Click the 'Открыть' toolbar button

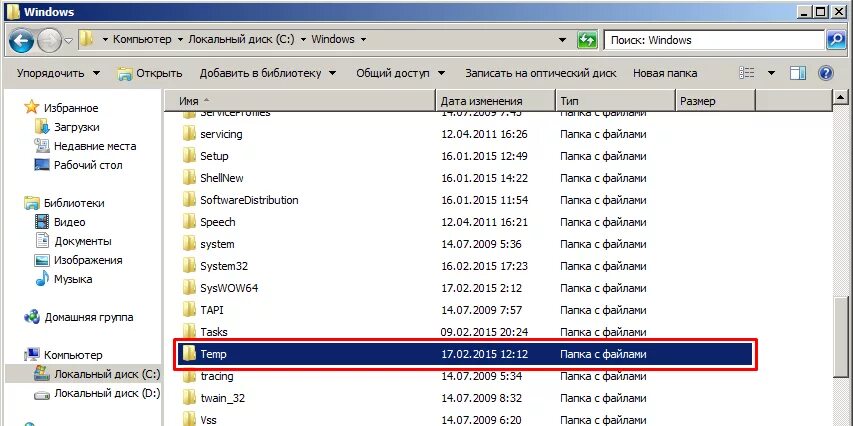pyautogui.click(x=150, y=73)
